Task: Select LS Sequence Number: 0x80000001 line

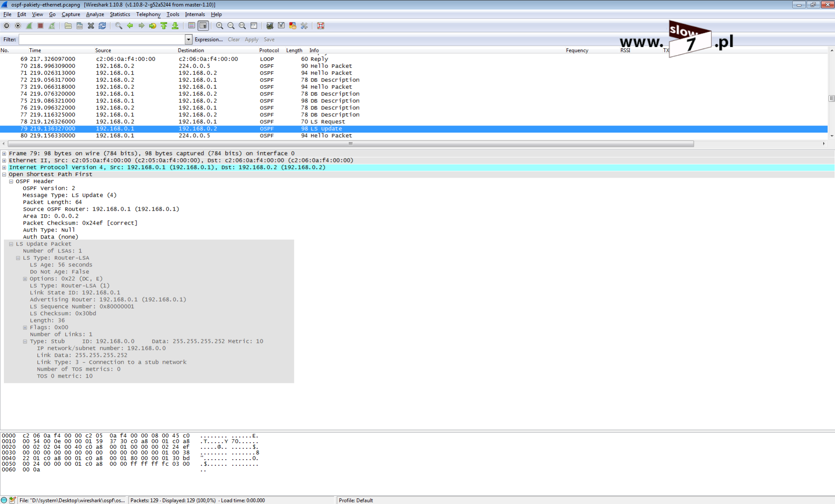Action: [82, 306]
